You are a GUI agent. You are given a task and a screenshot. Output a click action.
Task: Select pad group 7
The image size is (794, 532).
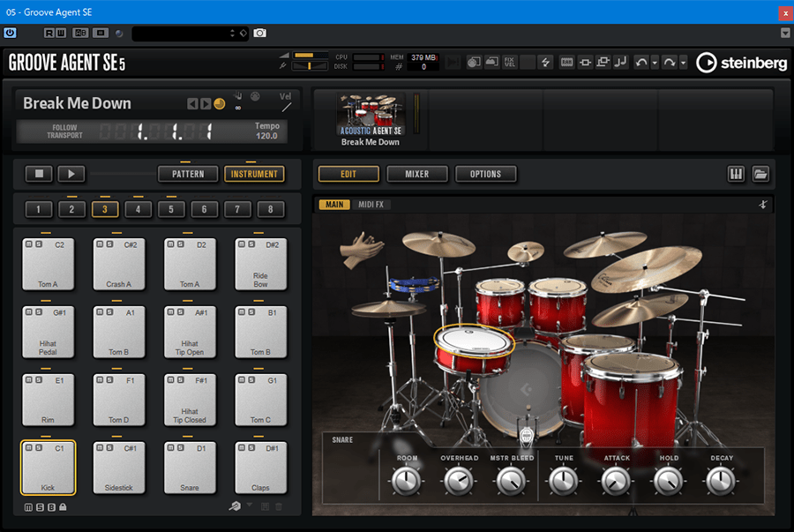[237, 209]
